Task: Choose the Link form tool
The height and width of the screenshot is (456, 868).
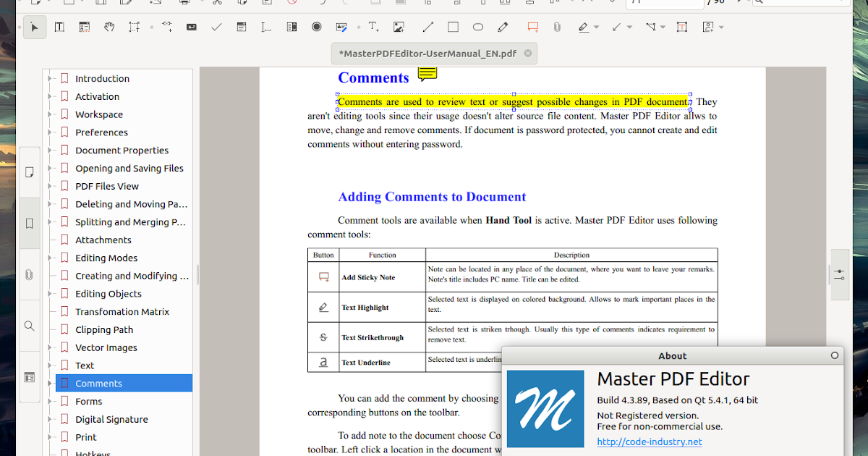Action: click(167, 28)
